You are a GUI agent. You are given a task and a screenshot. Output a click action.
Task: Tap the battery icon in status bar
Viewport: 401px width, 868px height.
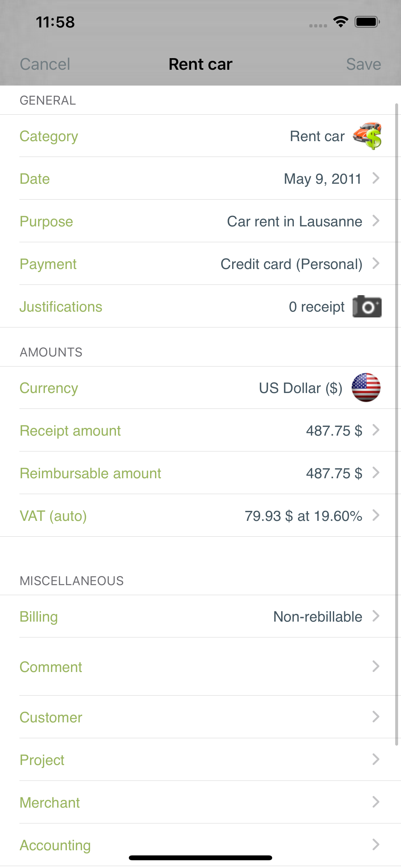(367, 22)
